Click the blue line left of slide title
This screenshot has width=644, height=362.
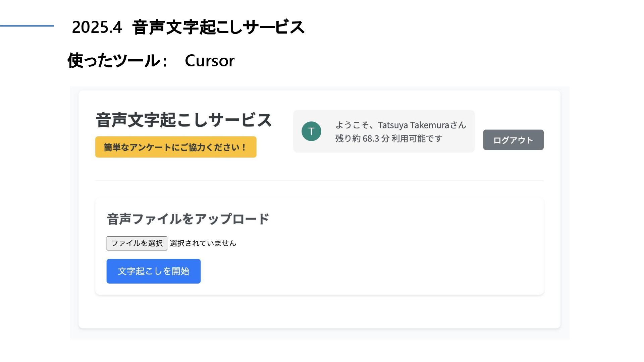coord(27,26)
